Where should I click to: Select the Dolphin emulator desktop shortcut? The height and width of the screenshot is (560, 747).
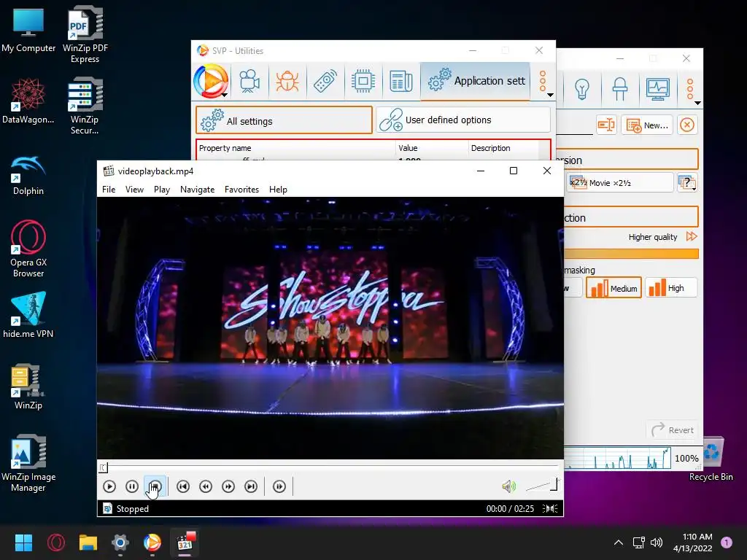click(28, 175)
